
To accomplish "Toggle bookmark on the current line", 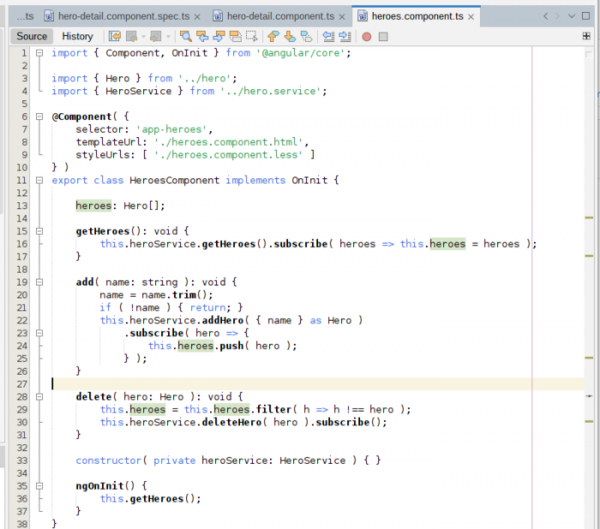I will [x=304, y=36].
